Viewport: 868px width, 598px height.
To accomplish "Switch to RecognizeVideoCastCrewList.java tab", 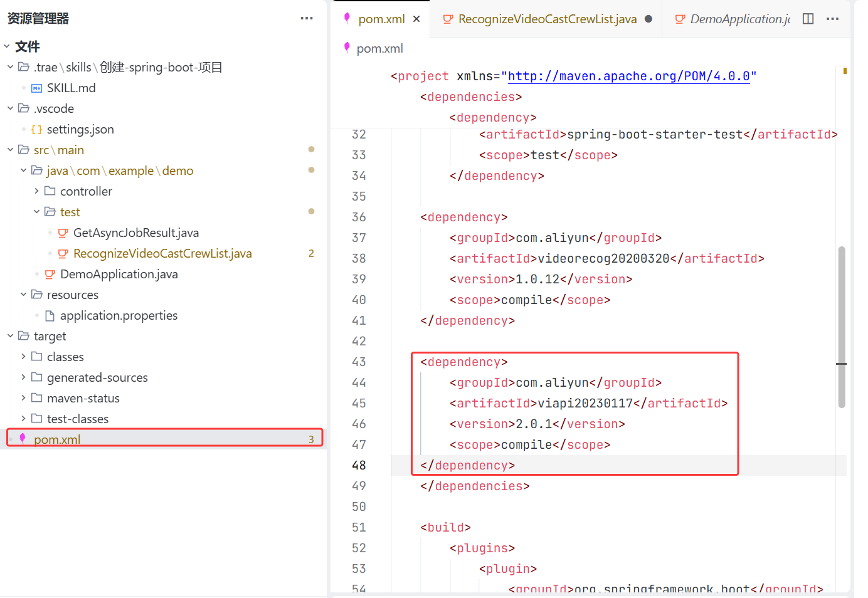I will [x=548, y=19].
